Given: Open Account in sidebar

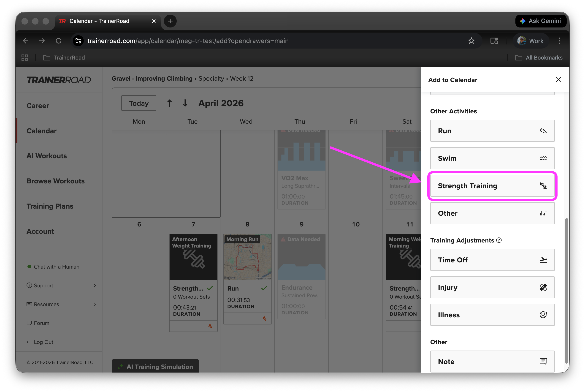Looking at the screenshot, I should pos(40,231).
